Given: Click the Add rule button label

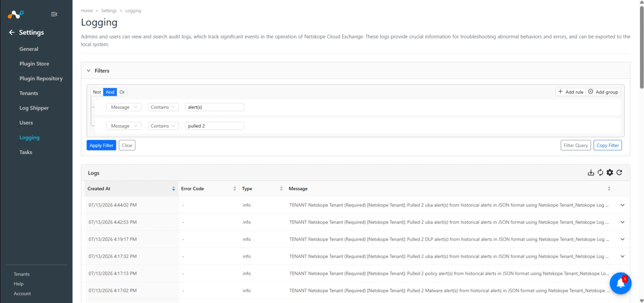Looking at the screenshot, I should 574,92.
